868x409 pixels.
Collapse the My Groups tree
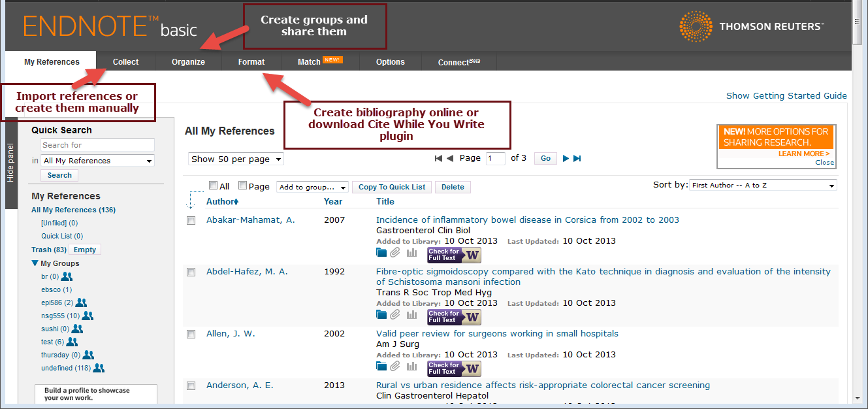35,263
